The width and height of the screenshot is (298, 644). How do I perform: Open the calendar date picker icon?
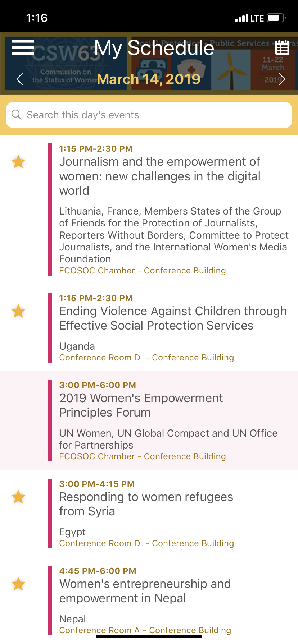282,47
